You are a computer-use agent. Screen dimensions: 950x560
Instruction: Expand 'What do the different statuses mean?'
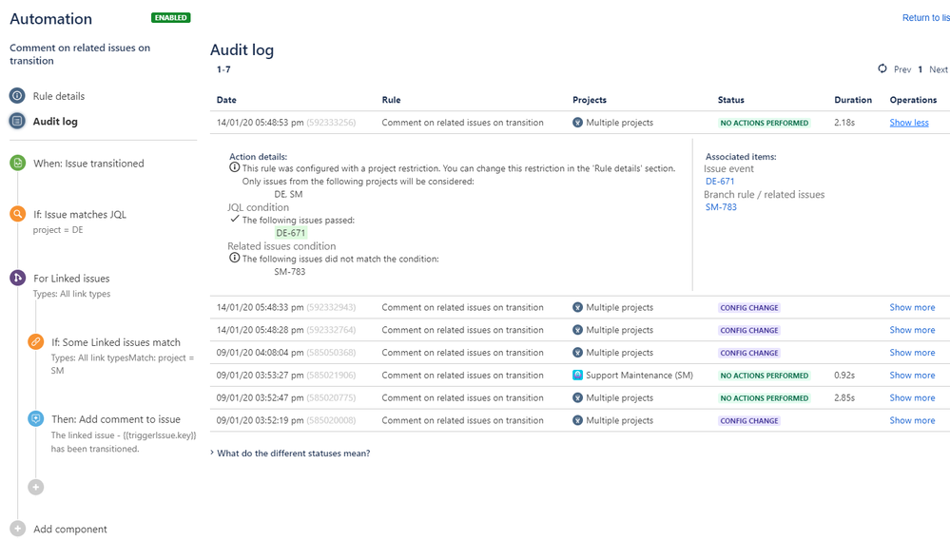[x=293, y=454]
